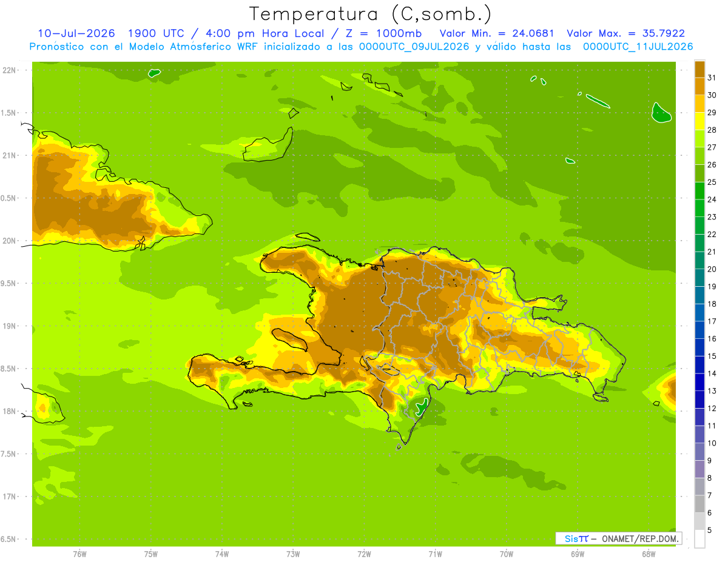The width and height of the screenshot is (728, 562).
Task: Click the 69W longitude axis label
Action: coord(577,554)
